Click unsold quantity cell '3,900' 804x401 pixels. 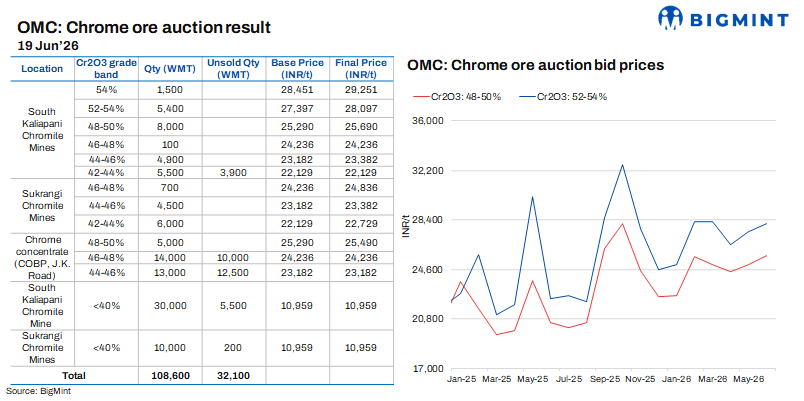234,172
